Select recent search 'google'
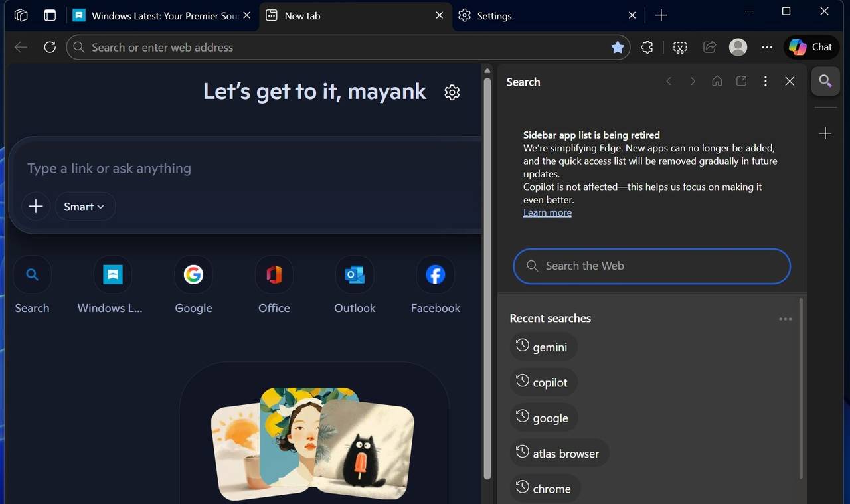 pyautogui.click(x=544, y=418)
